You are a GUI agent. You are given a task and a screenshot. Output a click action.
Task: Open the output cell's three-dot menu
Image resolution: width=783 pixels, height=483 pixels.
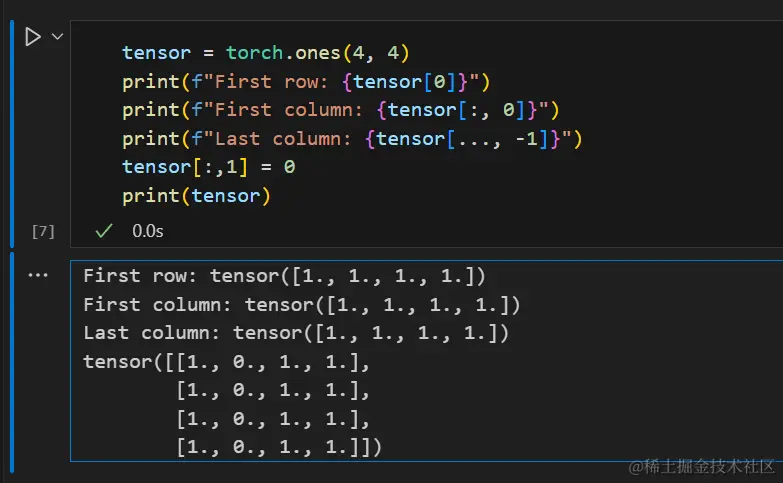tap(38, 275)
